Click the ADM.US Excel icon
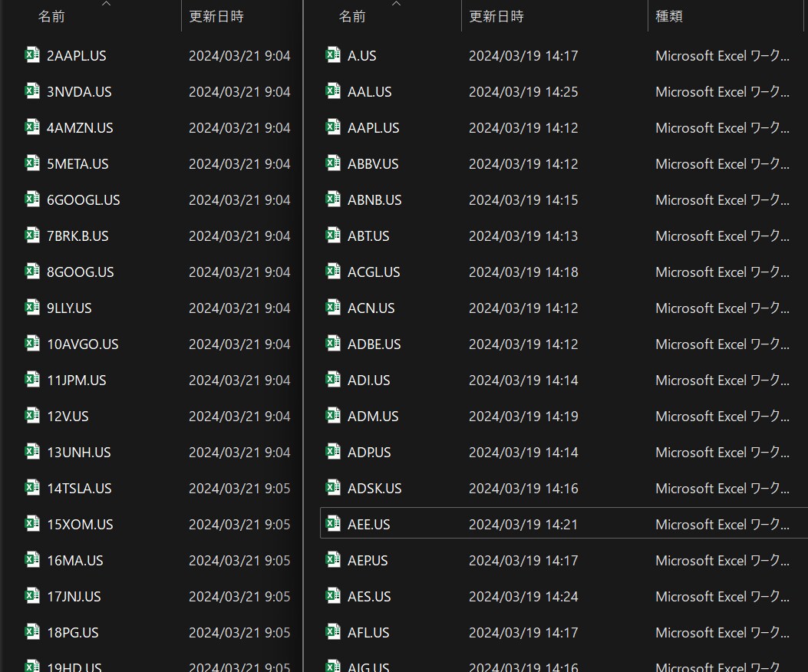The height and width of the screenshot is (672, 808). 333,415
